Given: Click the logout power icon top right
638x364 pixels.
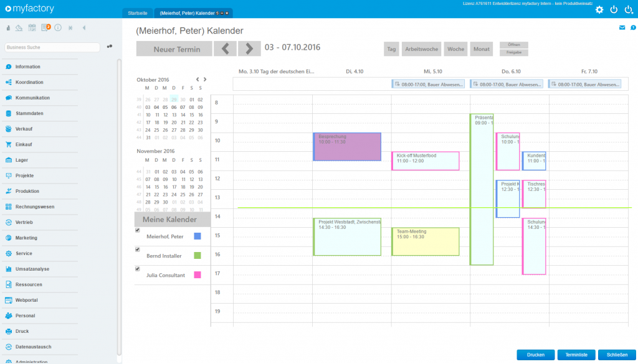Looking at the screenshot, I should 614,9.
